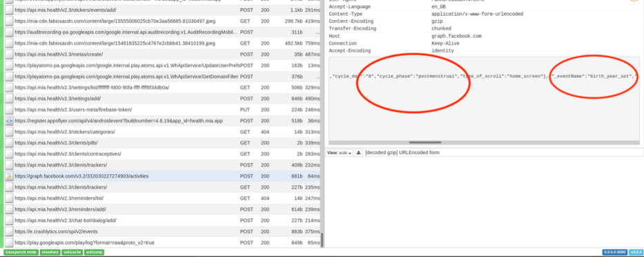Click the PUT method cell
Screen dimensions: 644x257
(245, 110)
